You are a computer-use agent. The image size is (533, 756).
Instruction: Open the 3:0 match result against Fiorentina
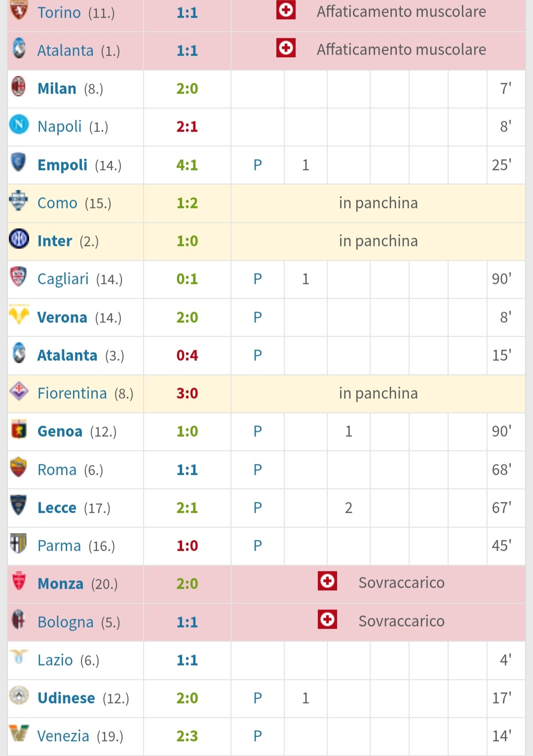187,394
